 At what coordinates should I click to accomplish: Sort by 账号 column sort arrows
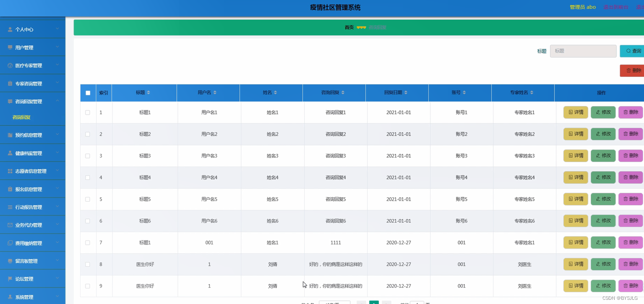click(x=464, y=92)
